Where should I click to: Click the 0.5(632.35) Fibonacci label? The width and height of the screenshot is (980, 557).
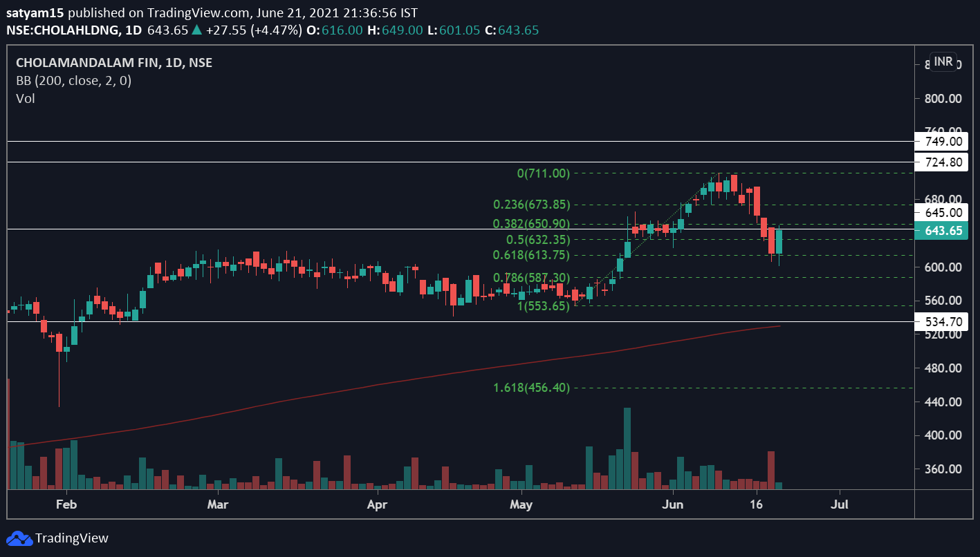pyautogui.click(x=538, y=240)
